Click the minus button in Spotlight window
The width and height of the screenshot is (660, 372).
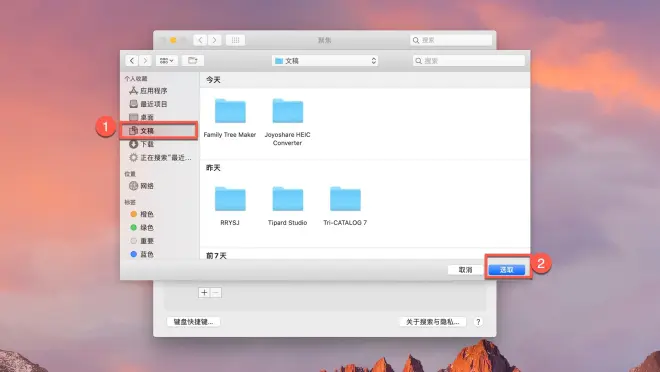point(216,292)
